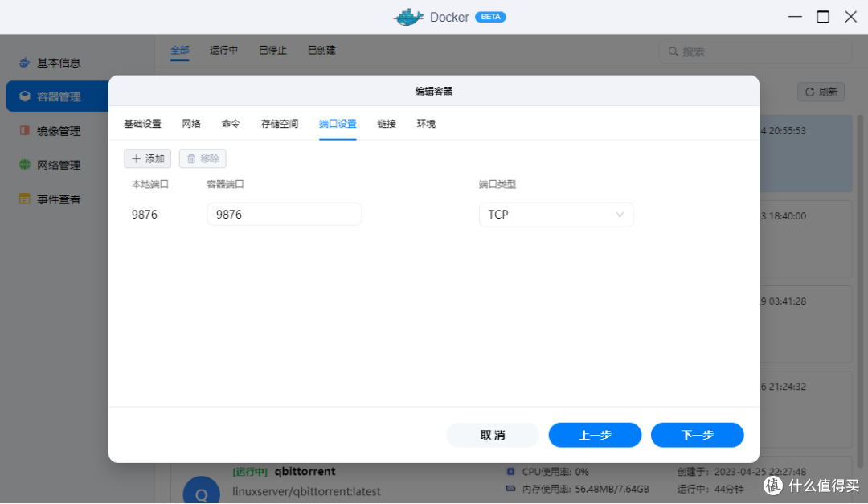Open the 事件查看 sidebar icon

tap(24, 199)
